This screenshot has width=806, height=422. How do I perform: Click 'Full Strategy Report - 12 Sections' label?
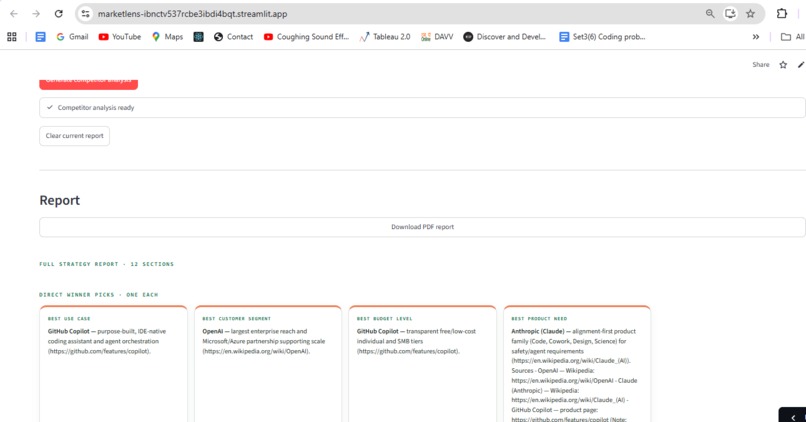[106, 264]
